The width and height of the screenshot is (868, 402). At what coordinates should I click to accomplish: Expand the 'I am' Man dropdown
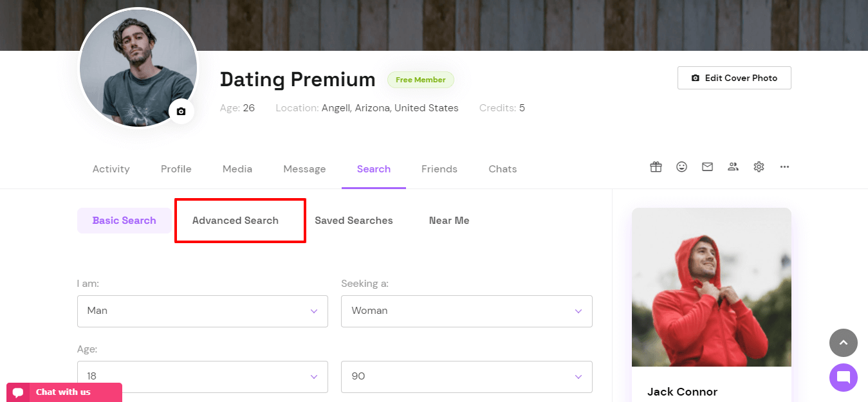[x=203, y=311]
